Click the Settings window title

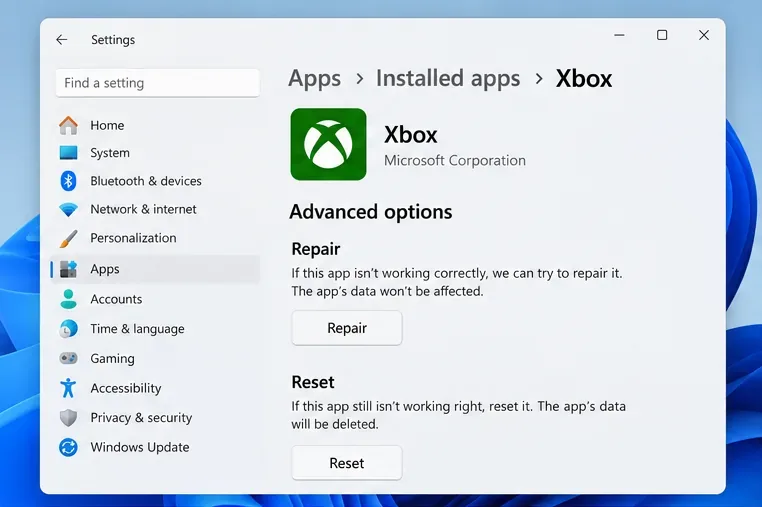(113, 40)
